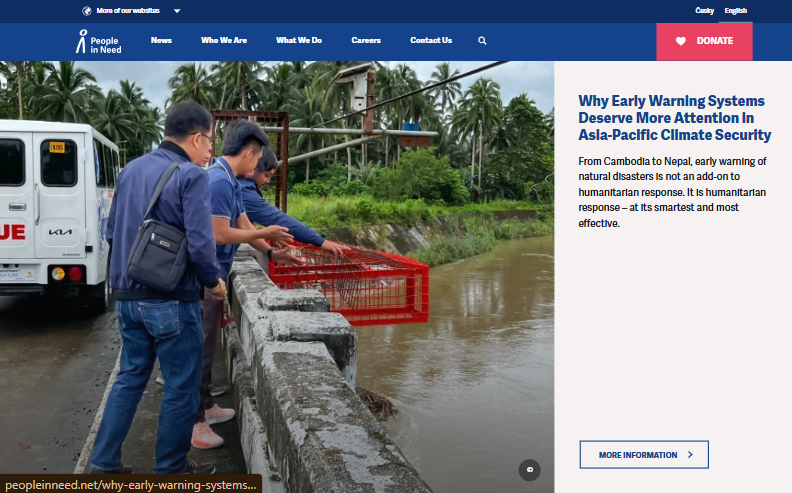This screenshot has width=792, height=493.
Task: Click the chevron arrow inside More Information
Action: 690,455
